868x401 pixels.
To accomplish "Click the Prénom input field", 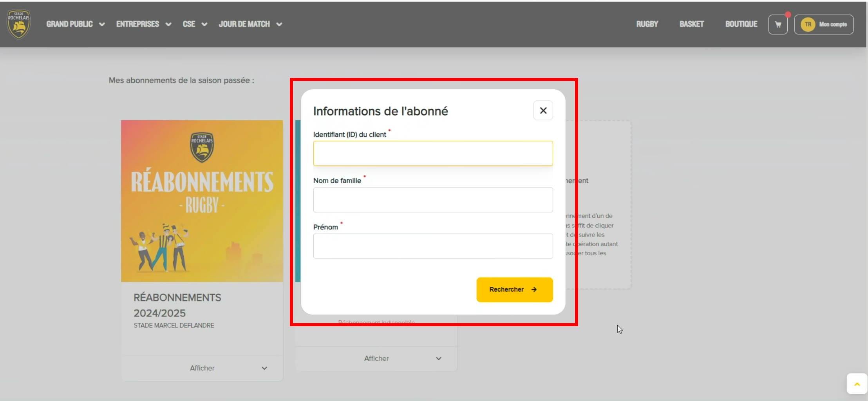I will tap(433, 246).
